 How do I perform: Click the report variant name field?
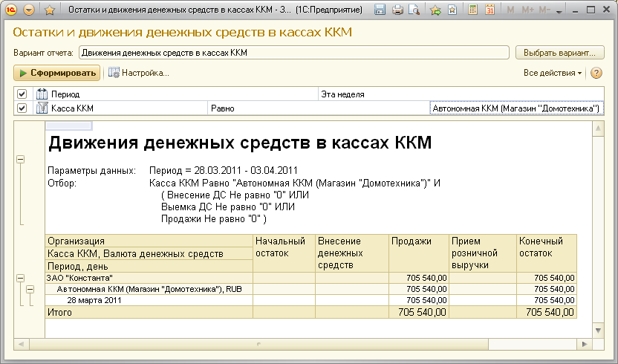point(294,53)
